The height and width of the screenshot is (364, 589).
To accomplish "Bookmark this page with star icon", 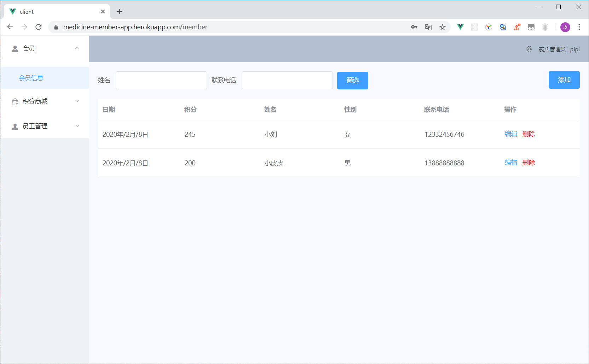I will pyautogui.click(x=443, y=27).
